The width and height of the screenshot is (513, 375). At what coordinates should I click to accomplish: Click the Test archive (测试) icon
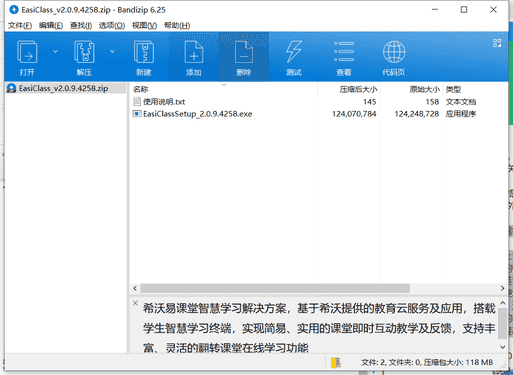(x=294, y=52)
